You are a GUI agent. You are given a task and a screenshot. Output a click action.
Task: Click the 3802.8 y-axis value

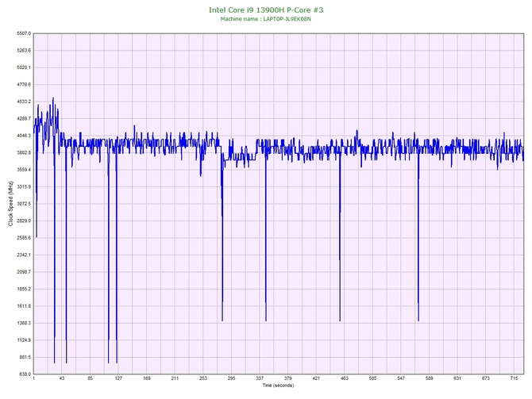point(24,153)
